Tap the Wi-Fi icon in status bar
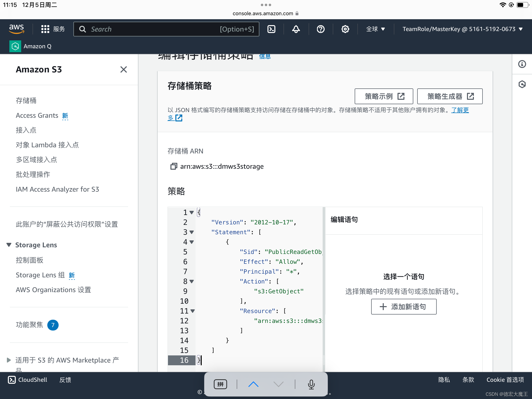This screenshot has height=399, width=532. click(502, 5)
